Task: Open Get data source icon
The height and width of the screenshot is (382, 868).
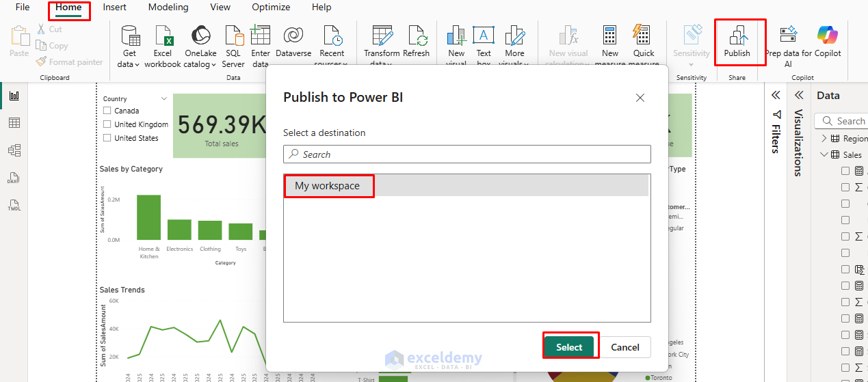Action: click(x=129, y=36)
